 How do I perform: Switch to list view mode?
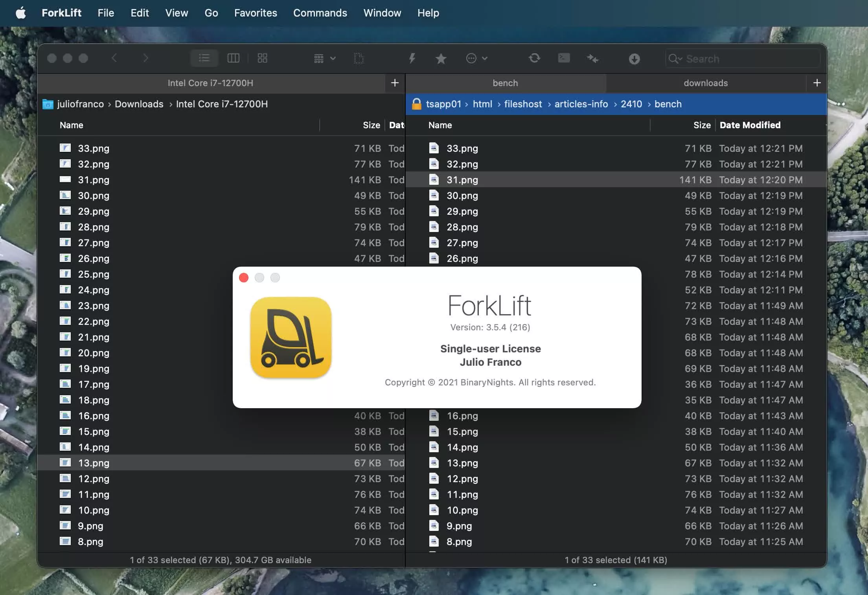coord(204,58)
